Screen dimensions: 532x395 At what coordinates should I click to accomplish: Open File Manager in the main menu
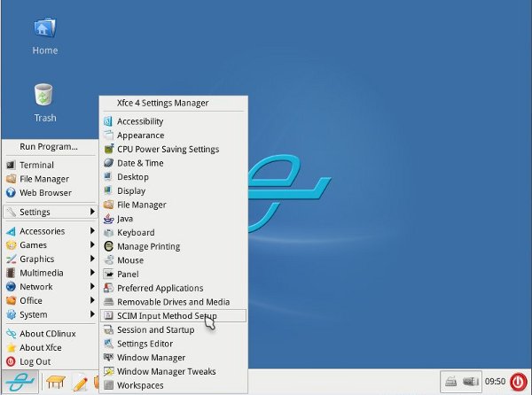(51, 179)
